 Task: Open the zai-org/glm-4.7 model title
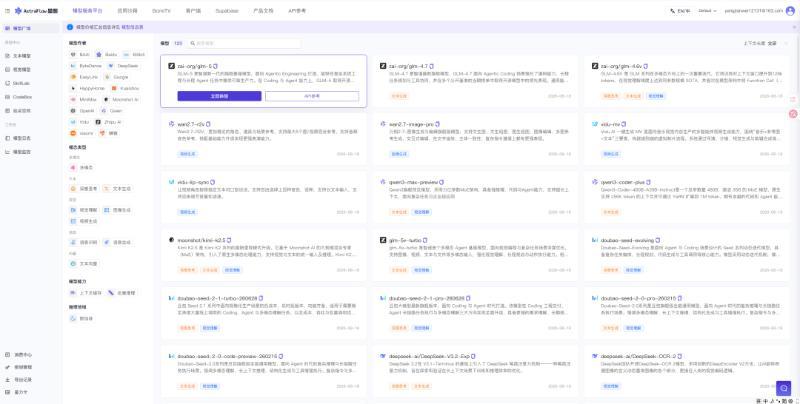[x=408, y=66]
